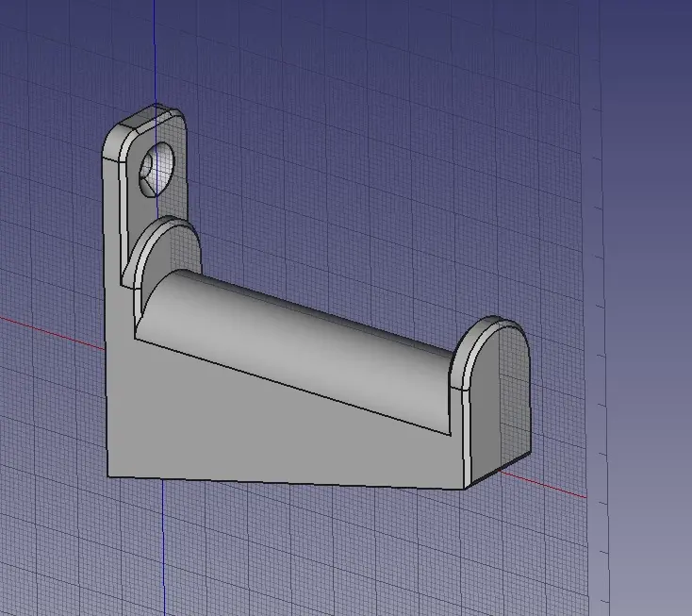Select the rounded flange beside the mounting tab
The width and height of the screenshot is (692, 616).
[x=167, y=252]
